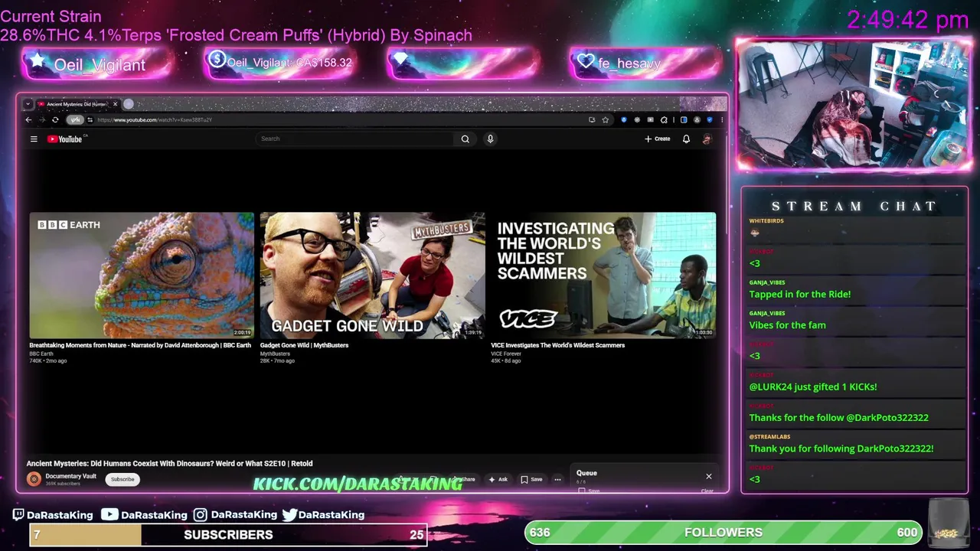Go back with the browser back arrow

pyautogui.click(x=28, y=119)
